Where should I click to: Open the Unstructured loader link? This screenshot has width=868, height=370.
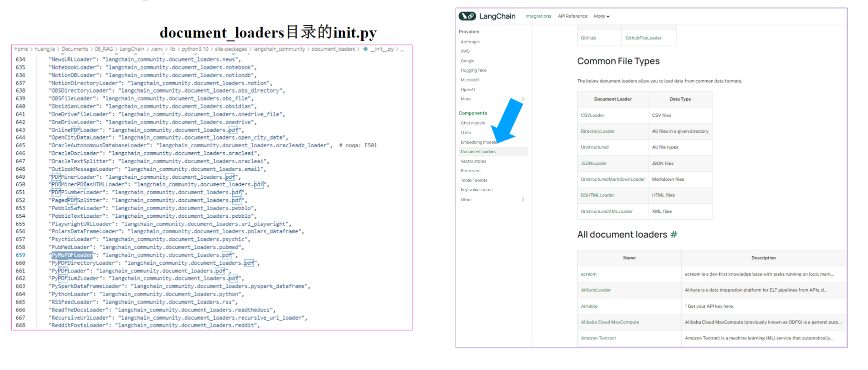pyautogui.click(x=594, y=147)
